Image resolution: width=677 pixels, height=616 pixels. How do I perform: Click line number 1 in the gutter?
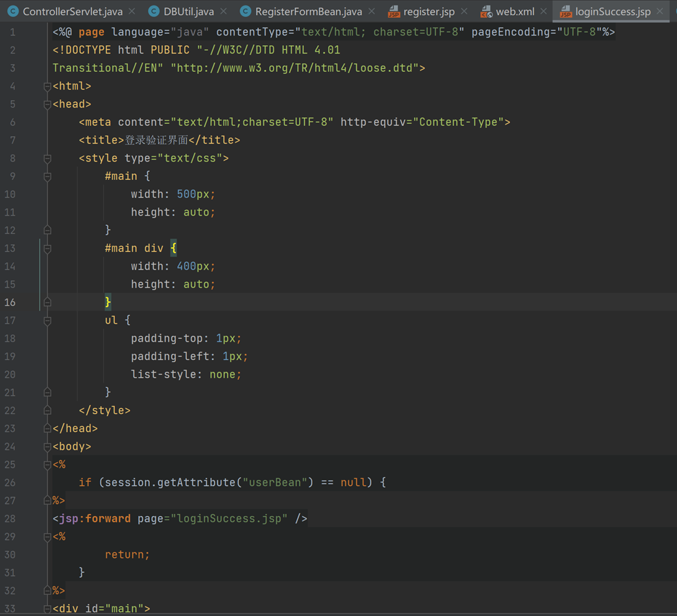(x=12, y=32)
